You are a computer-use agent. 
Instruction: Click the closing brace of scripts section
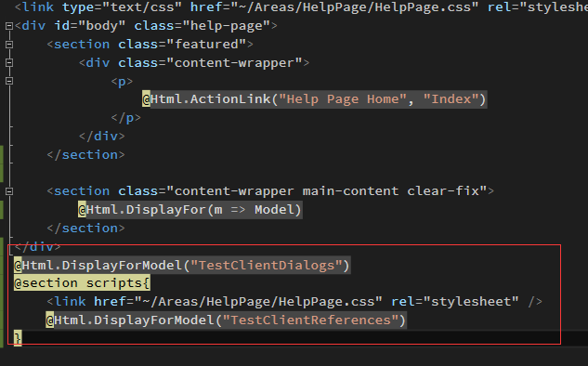coord(18,338)
